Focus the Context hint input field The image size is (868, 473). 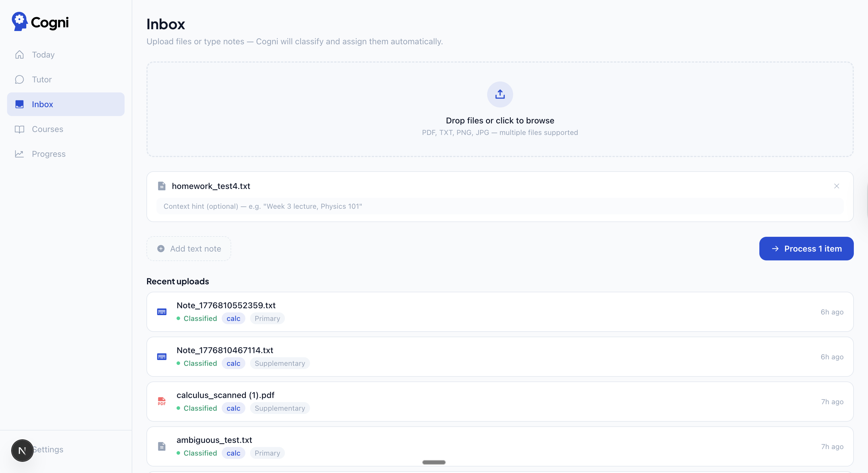point(500,206)
